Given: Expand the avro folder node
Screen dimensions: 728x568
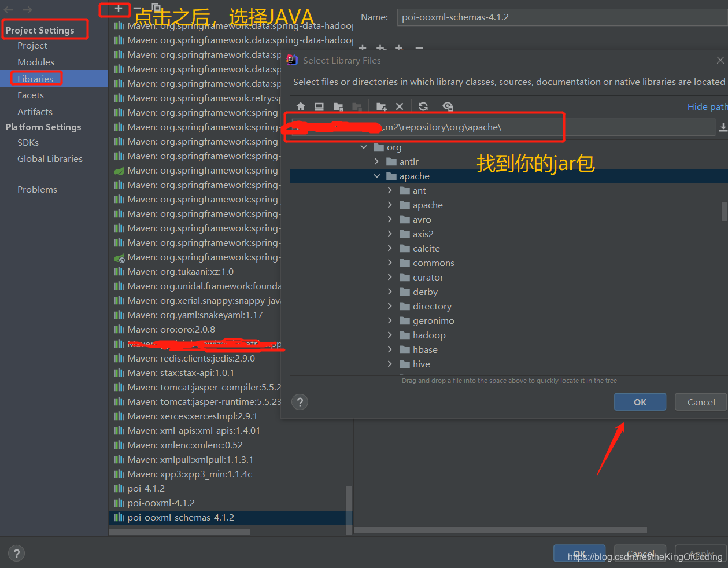Looking at the screenshot, I should [x=390, y=219].
